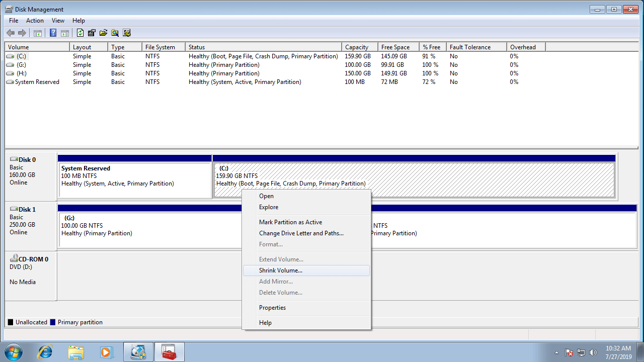The image size is (644, 362).
Task: Choose Shrink Volume from context menu
Action: click(x=281, y=270)
